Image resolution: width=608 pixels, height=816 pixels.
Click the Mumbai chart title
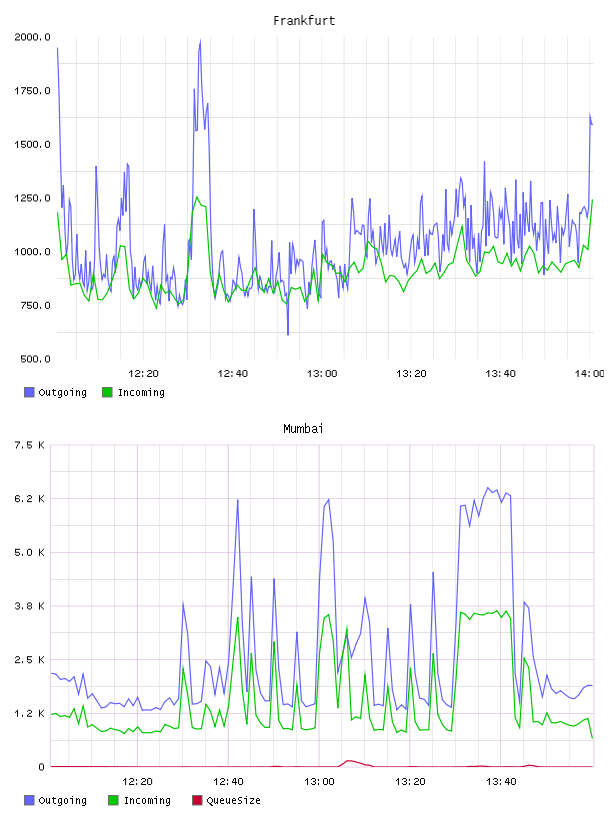(x=303, y=429)
